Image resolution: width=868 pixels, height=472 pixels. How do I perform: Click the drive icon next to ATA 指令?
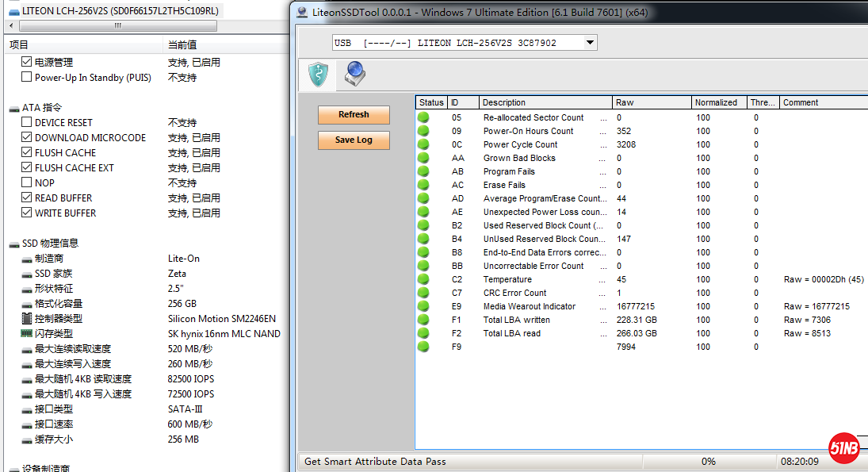pos(14,108)
